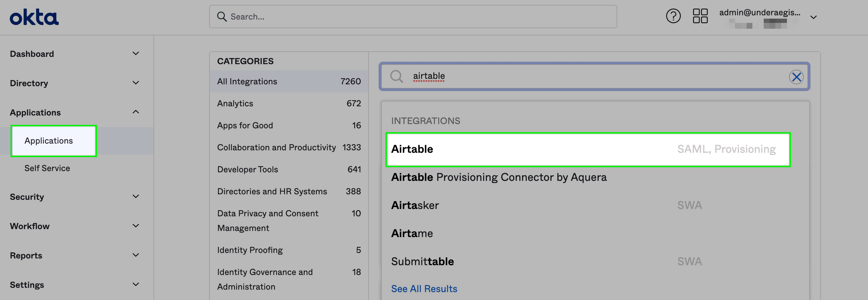Screen dimensions: 868x300
Task: Select Identity Governance and Administration category
Action: [x=289, y=279]
